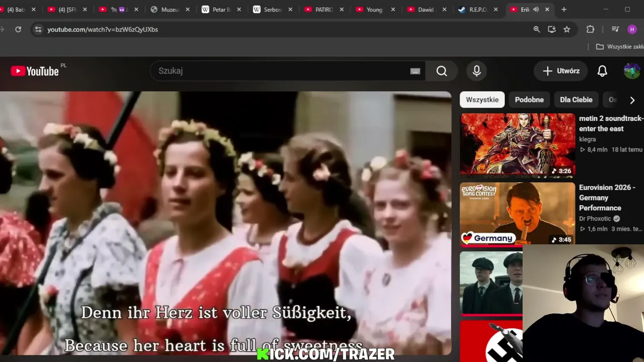Bookmark this page with the star
This screenshot has width=644, height=362.
click(x=567, y=29)
